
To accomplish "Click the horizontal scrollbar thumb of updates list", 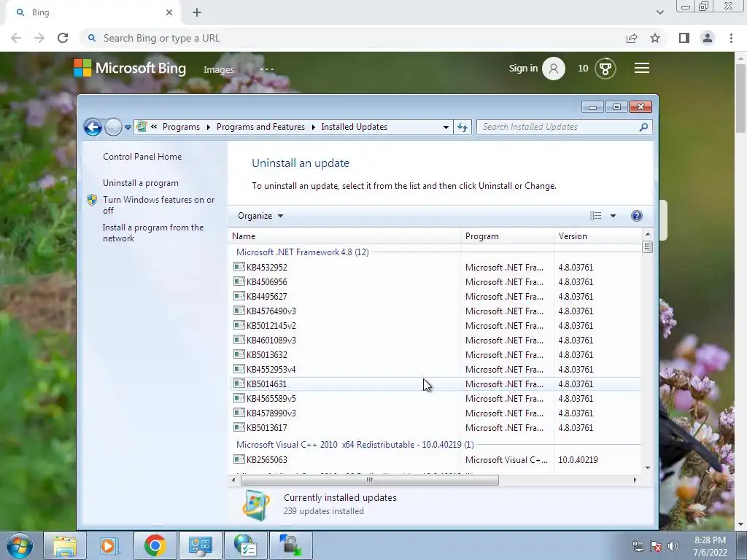I will click(x=370, y=480).
